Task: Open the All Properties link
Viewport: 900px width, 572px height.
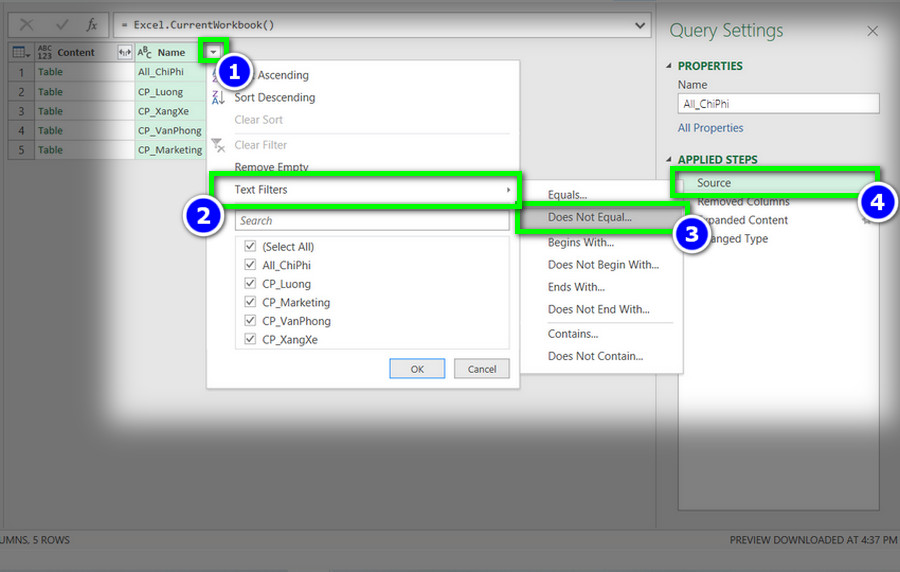Action: (710, 128)
